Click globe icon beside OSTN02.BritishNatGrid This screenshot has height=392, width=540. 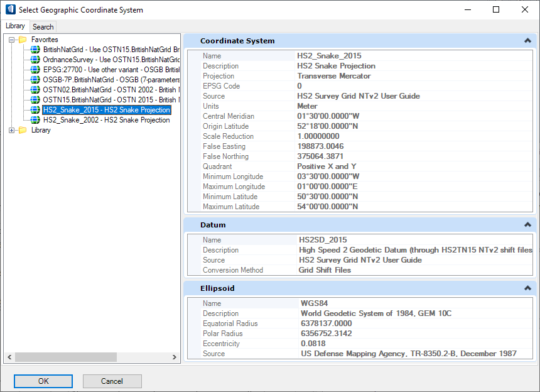(x=36, y=90)
